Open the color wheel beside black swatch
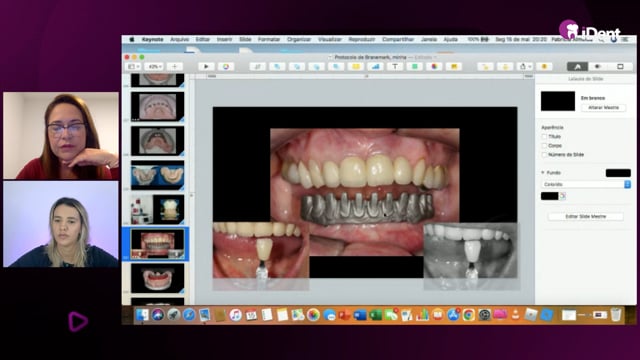The width and height of the screenshot is (640, 360). (562, 196)
